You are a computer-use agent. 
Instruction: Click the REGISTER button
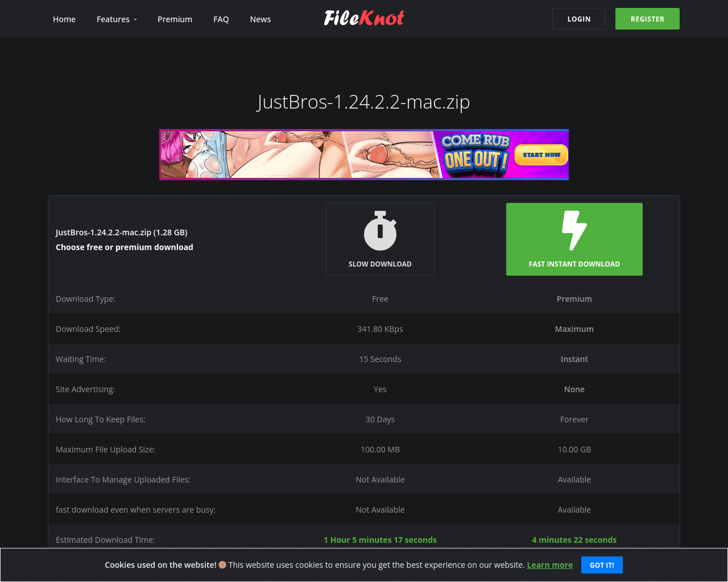tap(647, 19)
